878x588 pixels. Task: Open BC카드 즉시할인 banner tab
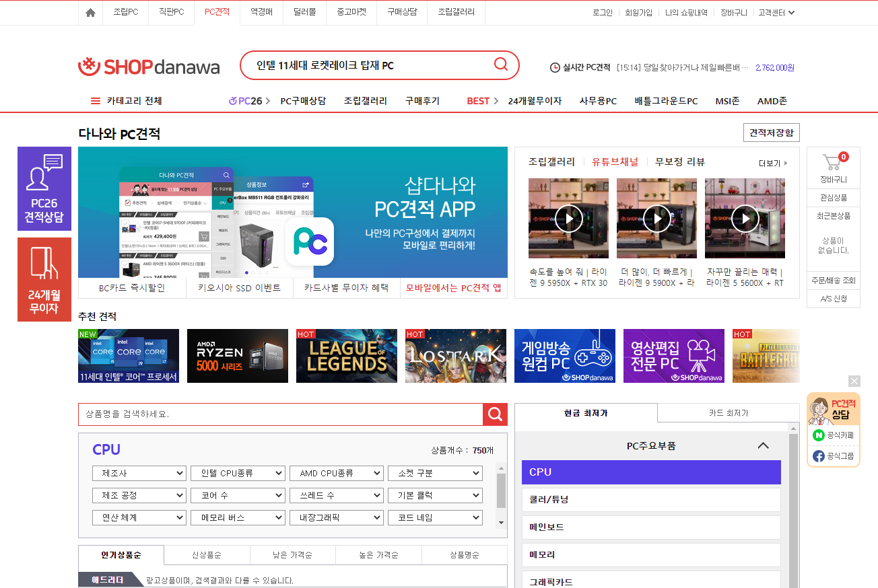(132, 288)
